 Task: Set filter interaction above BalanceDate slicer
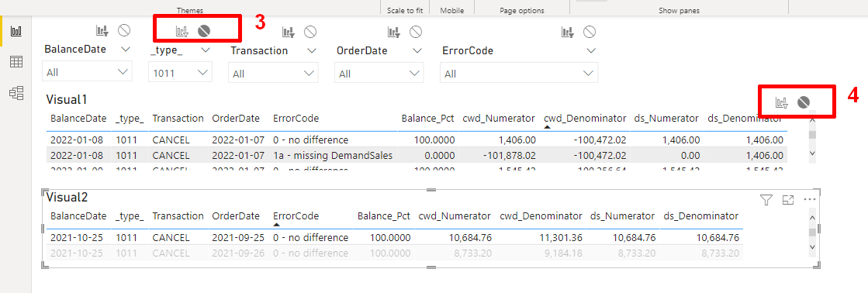[x=102, y=32]
